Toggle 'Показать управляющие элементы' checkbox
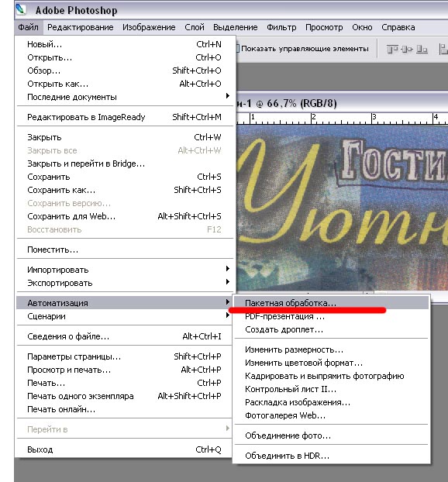Image resolution: width=448 pixels, height=482 pixels. (x=237, y=49)
